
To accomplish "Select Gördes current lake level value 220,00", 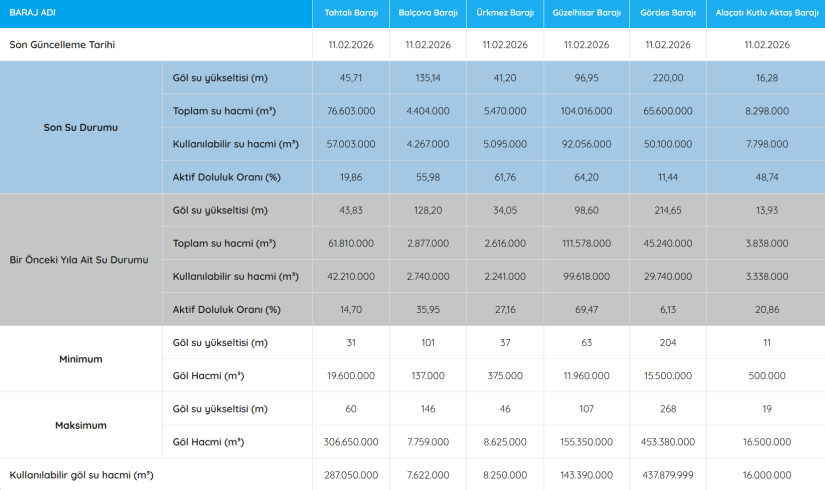I will pyautogui.click(x=669, y=78).
